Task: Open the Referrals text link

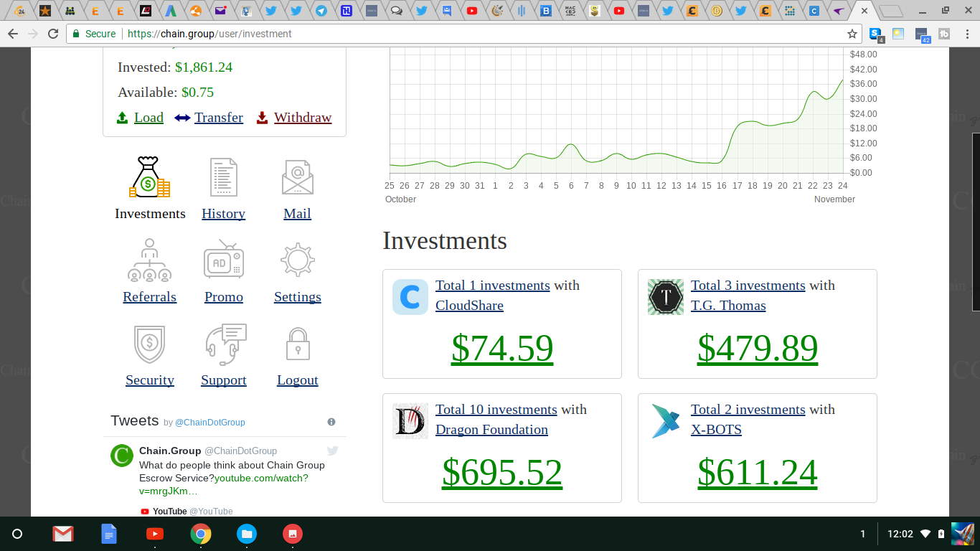Action: [x=150, y=297]
